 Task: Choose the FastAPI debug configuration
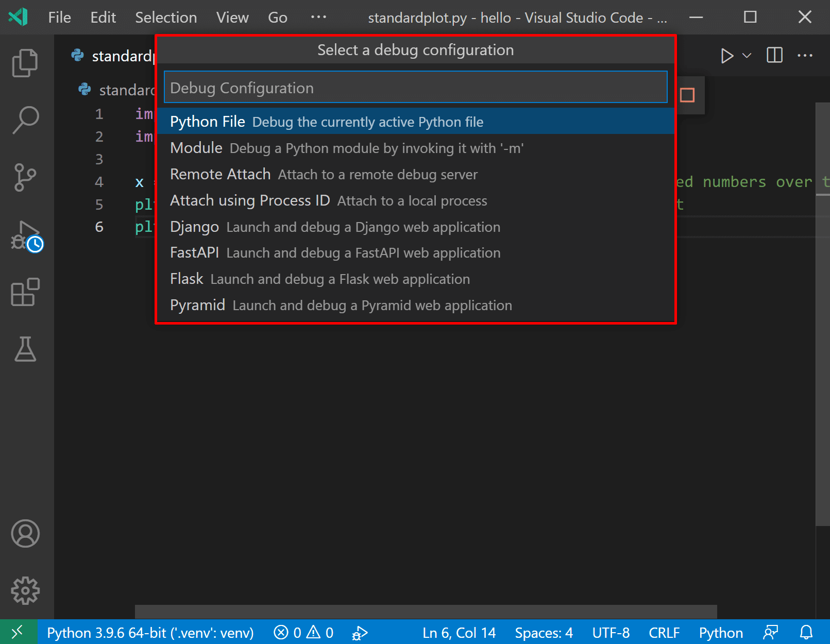coord(415,252)
